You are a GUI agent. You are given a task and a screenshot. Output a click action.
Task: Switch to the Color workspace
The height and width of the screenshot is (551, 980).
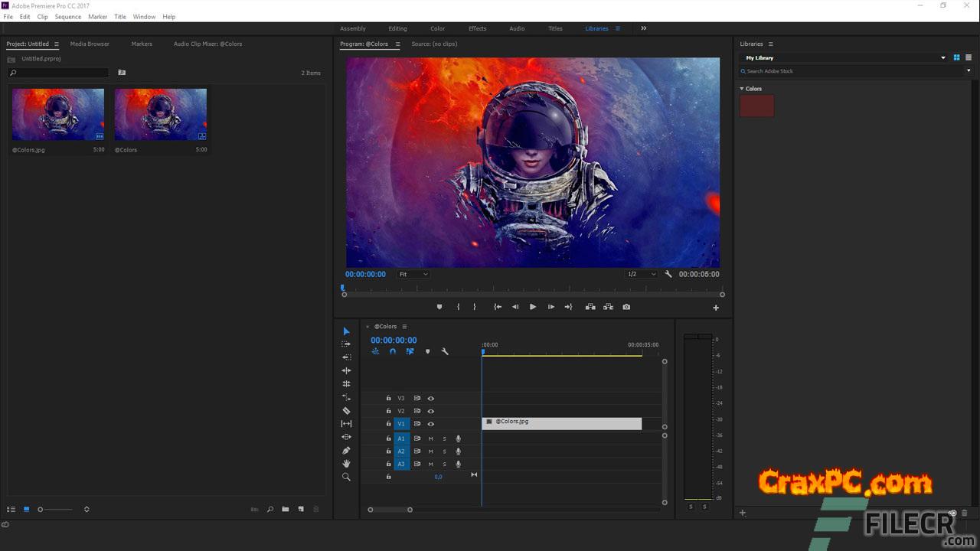click(437, 28)
